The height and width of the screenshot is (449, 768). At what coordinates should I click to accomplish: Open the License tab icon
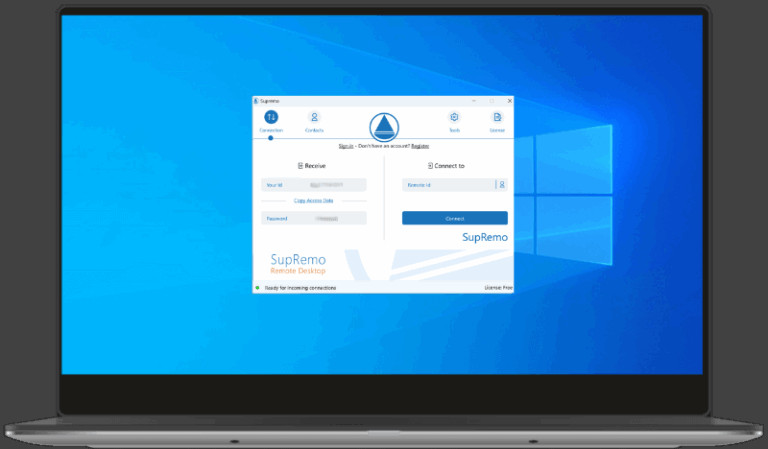click(x=497, y=118)
